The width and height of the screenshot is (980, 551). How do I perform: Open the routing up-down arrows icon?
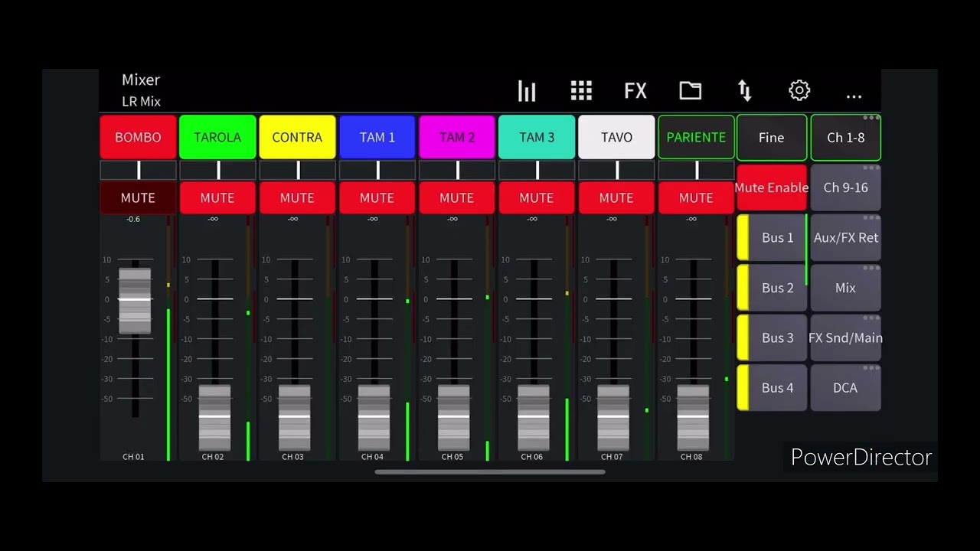[x=745, y=91]
